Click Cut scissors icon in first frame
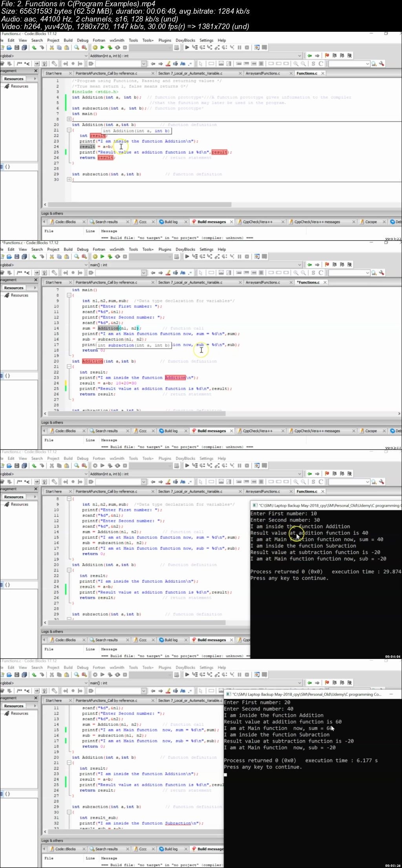 [51, 47]
